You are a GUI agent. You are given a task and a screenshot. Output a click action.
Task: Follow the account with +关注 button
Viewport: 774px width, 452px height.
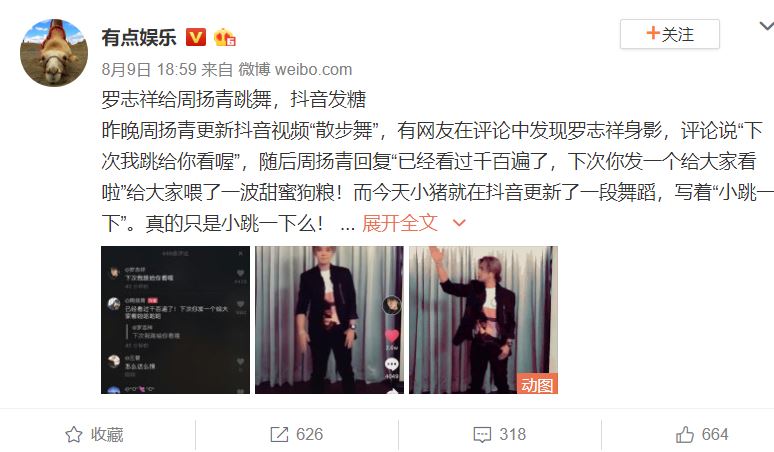pyautogui.click(x=670, y=34)
